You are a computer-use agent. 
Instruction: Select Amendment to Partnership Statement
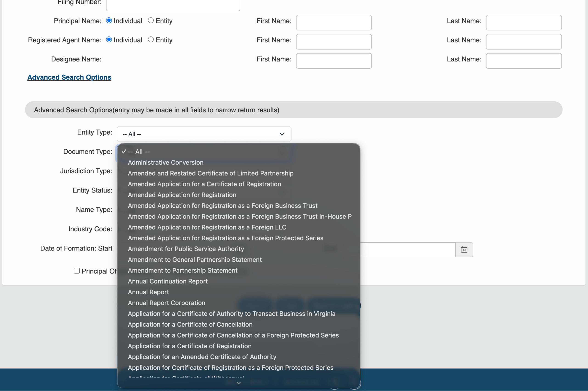point(238,270)
